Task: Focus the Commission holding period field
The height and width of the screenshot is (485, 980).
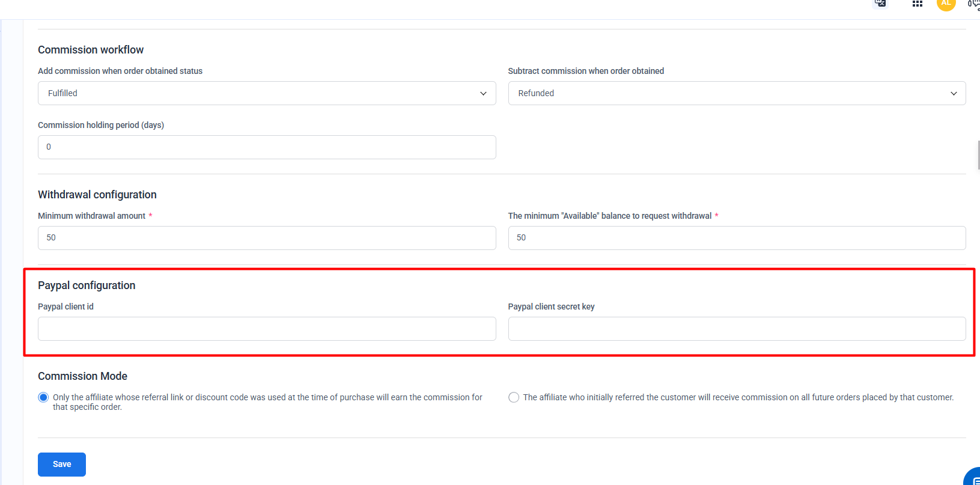Action: [x=267, y=147]
